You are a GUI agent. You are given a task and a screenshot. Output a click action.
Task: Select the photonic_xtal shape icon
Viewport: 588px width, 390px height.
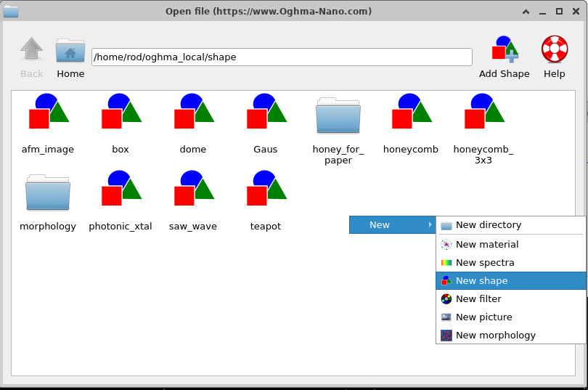[x=121, y=188]
